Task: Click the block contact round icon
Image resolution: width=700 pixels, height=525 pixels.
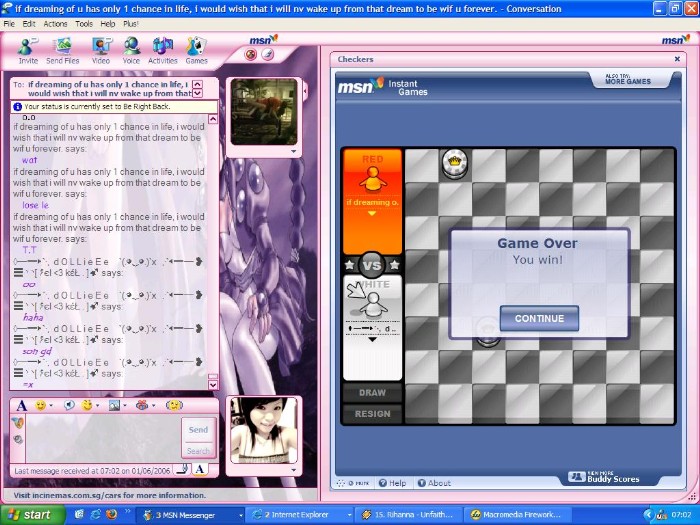Action: (x=251, y=55)
